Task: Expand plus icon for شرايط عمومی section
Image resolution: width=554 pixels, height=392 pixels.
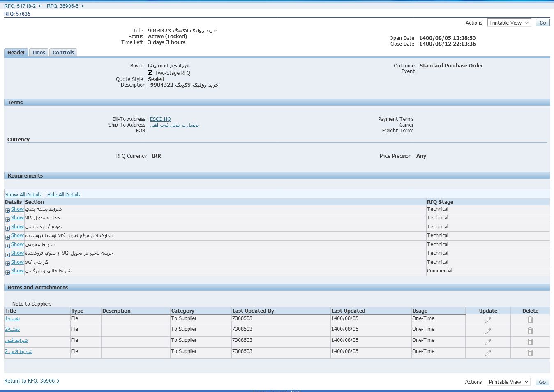Action: (x=7, y=246)
